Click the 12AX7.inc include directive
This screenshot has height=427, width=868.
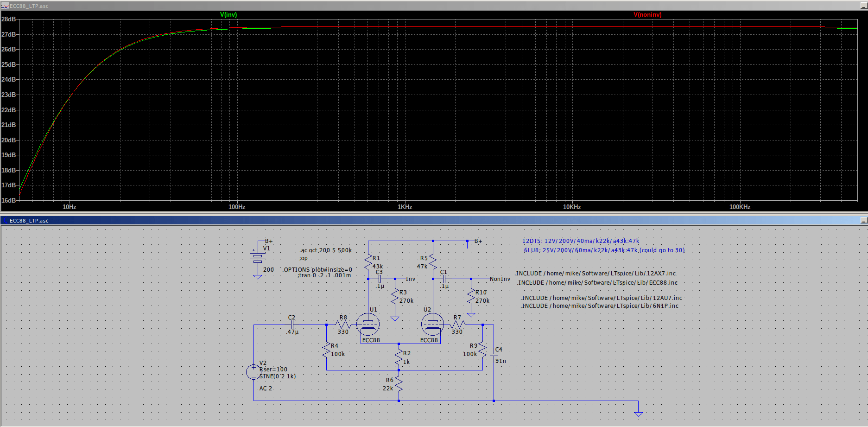pyautogui.click(x=596, y=274)
